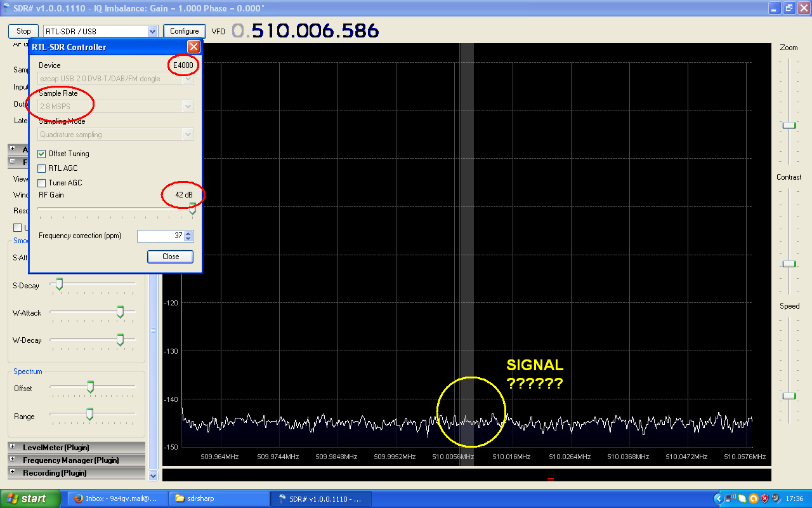Enable the RTL AGC checkbox
Screen dimensions: 812x508
[x=42, y=168]
